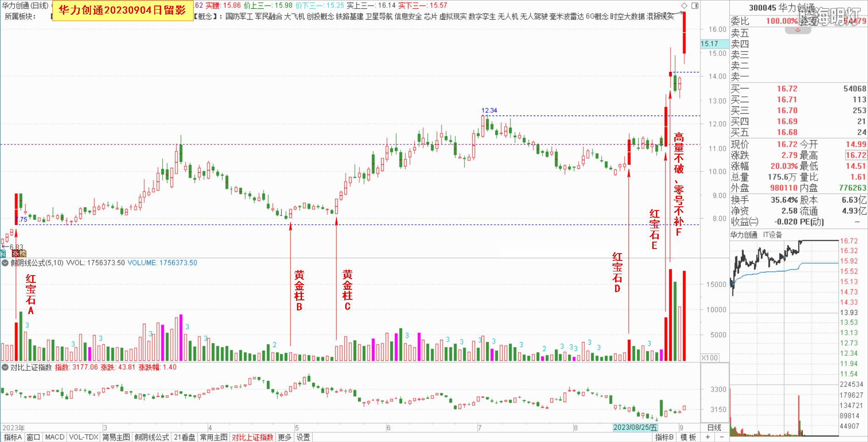Open the 模板 template button

click(x=688, y=437)
